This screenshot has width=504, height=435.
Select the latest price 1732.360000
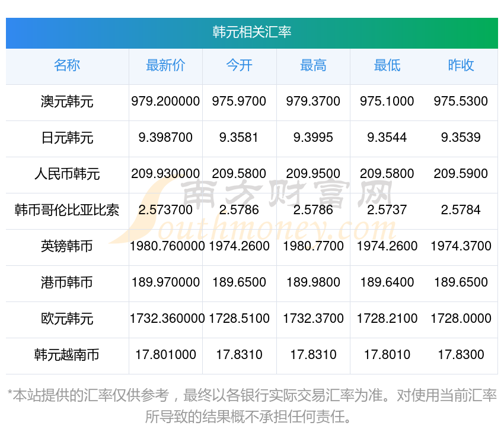167,319
